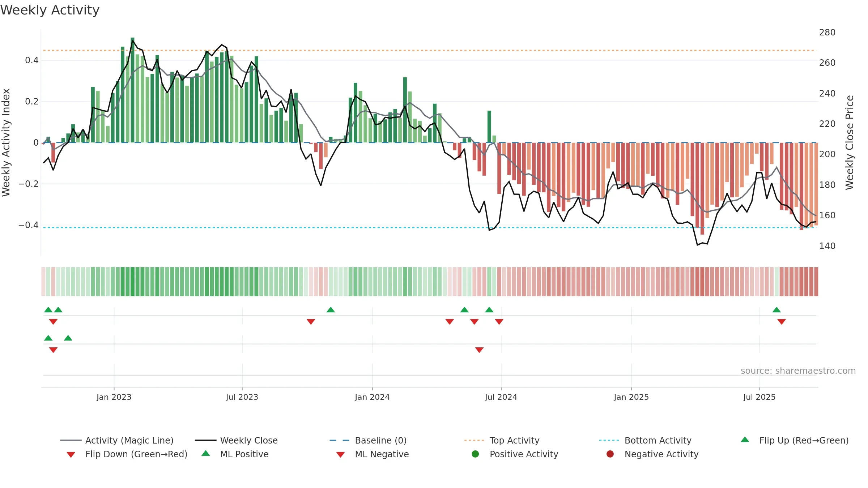Click the Weekly Activity chart title
Viewport: 868px width, 488px height.
pos(50,10)
